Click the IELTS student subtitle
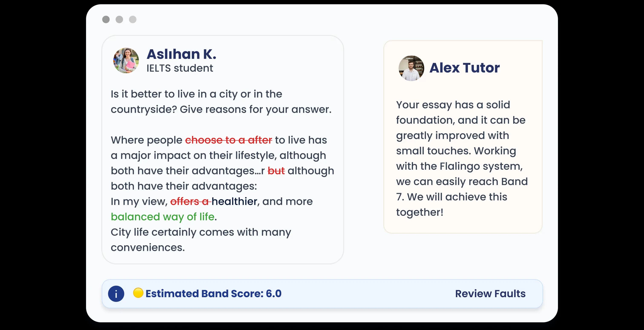The width and height of the screenshot is (644, 330). (180, 68)
